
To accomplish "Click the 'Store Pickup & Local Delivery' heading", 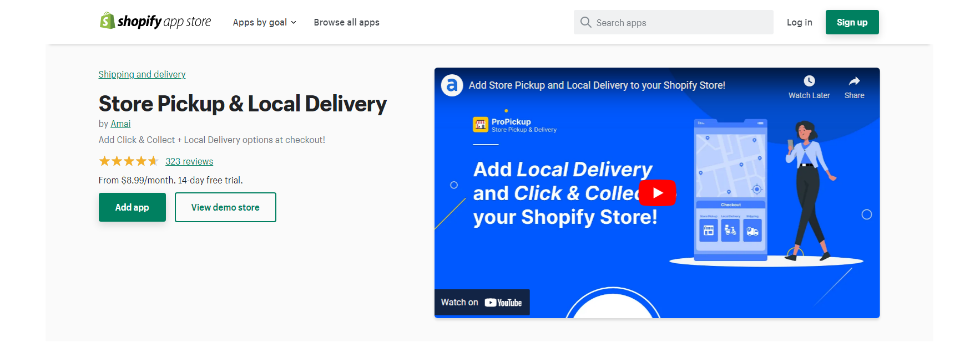I will point(243,104).
